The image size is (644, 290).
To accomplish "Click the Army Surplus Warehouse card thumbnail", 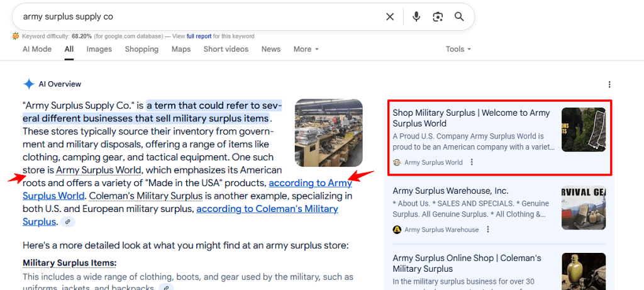I will pyautogui.click(x=584, y=208).
